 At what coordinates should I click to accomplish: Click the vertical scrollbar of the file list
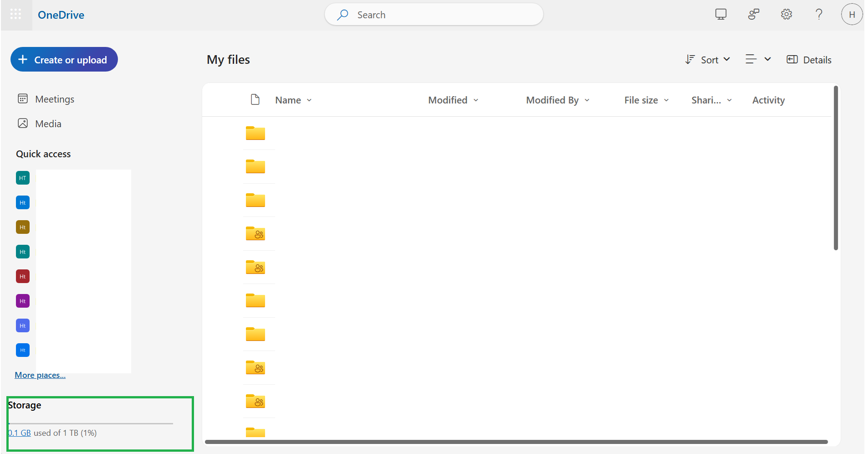pos(836,168)
